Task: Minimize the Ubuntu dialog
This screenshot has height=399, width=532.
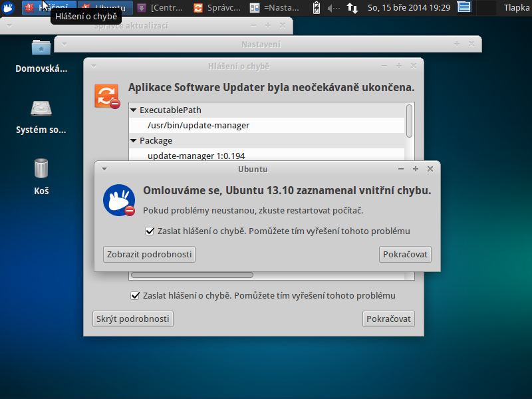Action: [401, 169]
